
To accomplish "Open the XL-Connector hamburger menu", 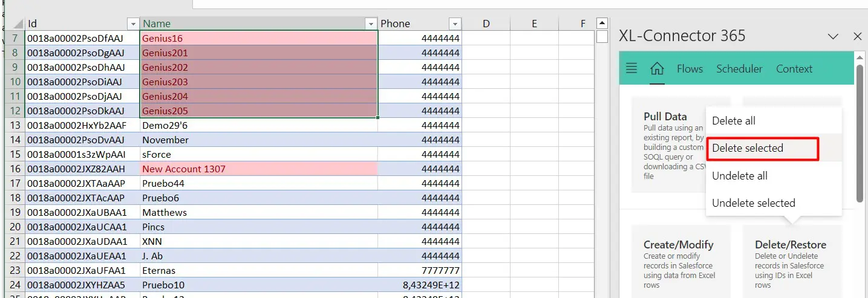I will click(631, 68).
